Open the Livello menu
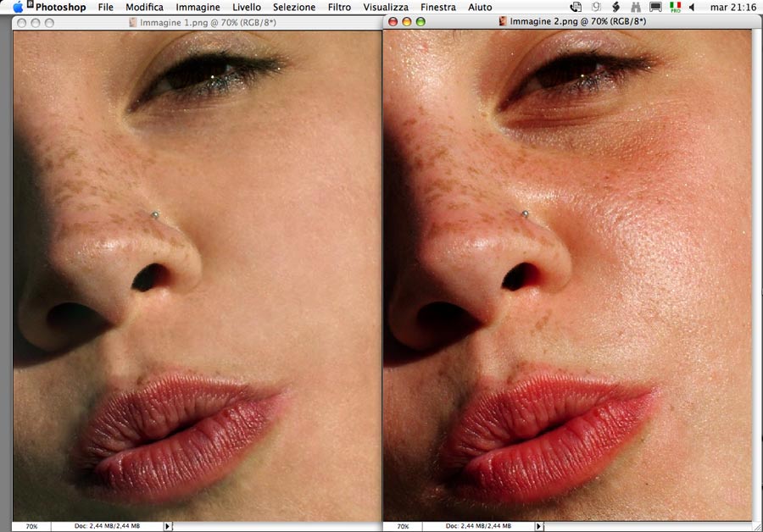763x532 pixels. tap(247, 7)
